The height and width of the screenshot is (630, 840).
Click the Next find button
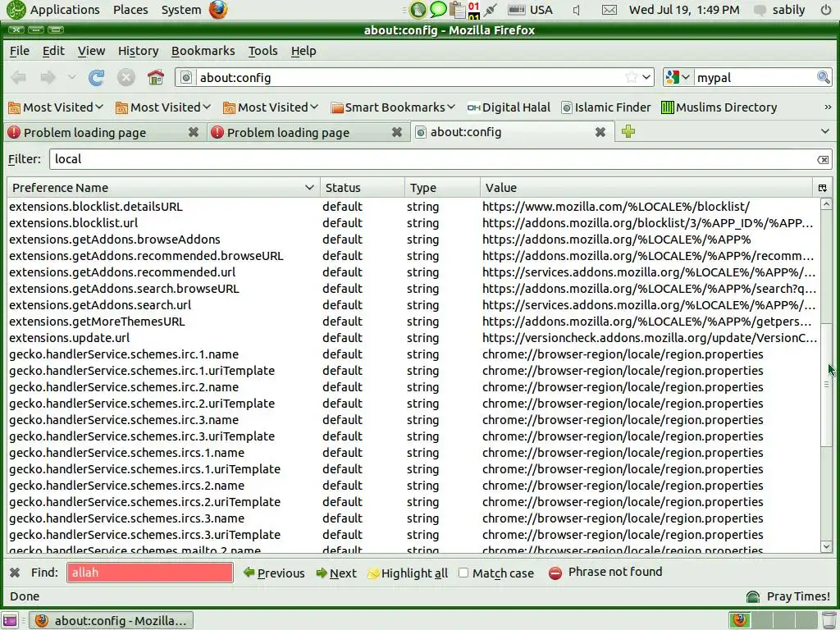pos(336,573)
